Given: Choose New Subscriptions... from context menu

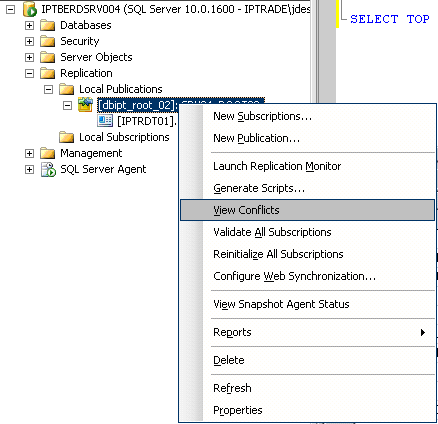Looking at the screenshot, I should pos(307,116).
